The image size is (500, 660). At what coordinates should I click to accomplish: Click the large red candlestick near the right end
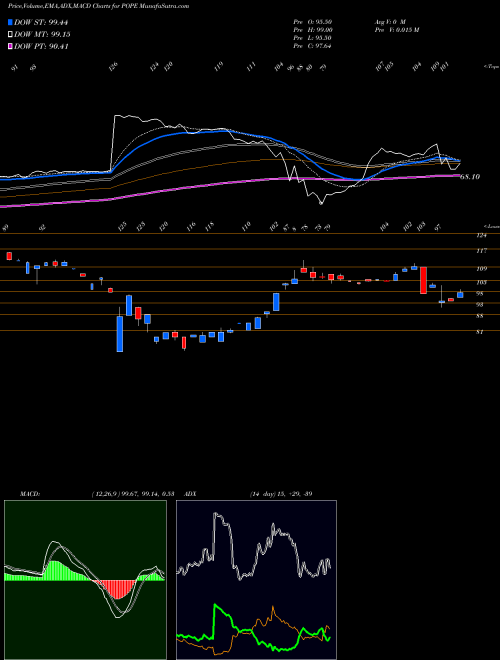pyautogui.click(x=423, y=280)
